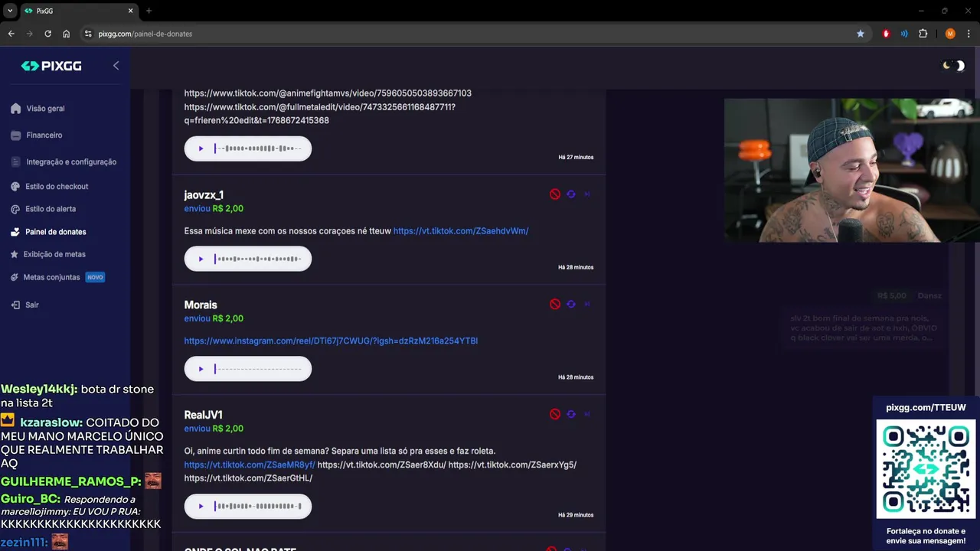980x551 pixels.
Task: Open Metas conjuntas page
Action: tap(51, 277)
